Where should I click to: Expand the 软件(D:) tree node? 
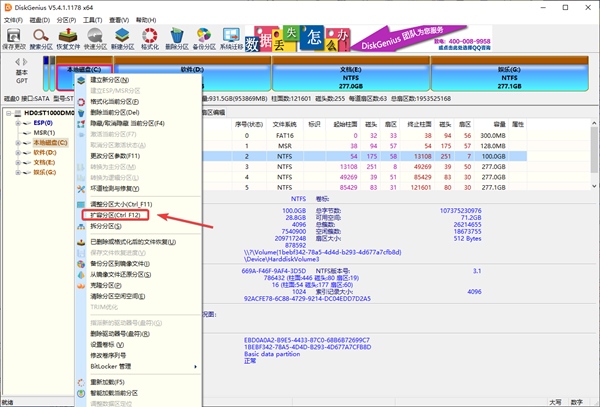[x=16, y=152]
